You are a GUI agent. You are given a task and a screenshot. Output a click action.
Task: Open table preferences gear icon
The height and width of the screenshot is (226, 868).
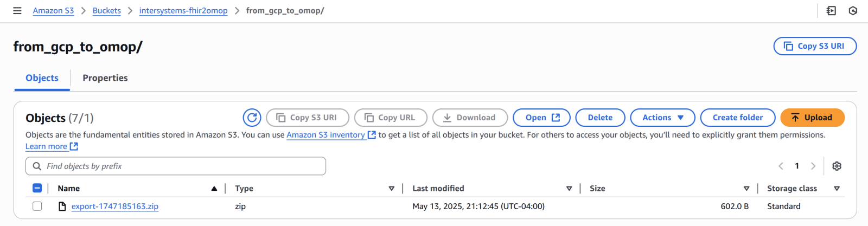click(x=837, y=166)
